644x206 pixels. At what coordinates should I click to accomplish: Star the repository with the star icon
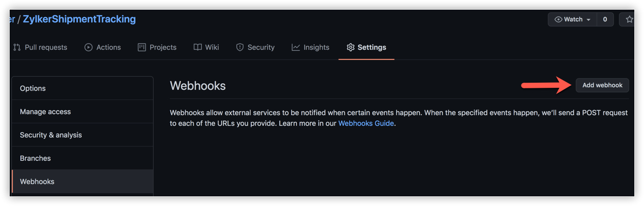point(629,19)
